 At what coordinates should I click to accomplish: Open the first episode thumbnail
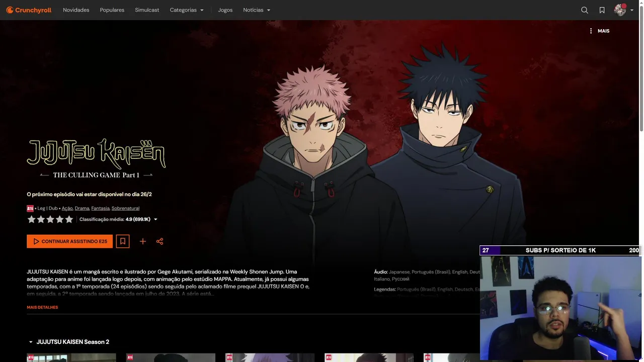tap(71, 357)
